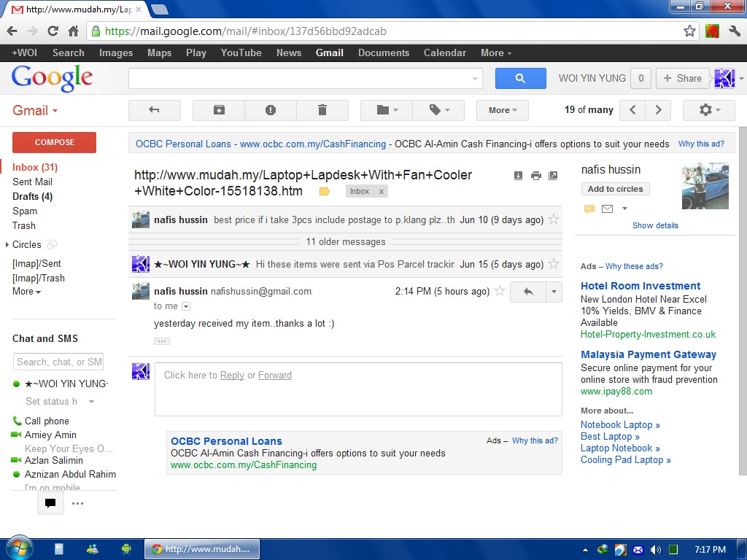Click the + Share button
The width and height of the screenshot is (747, 560).
pos(683,78)
